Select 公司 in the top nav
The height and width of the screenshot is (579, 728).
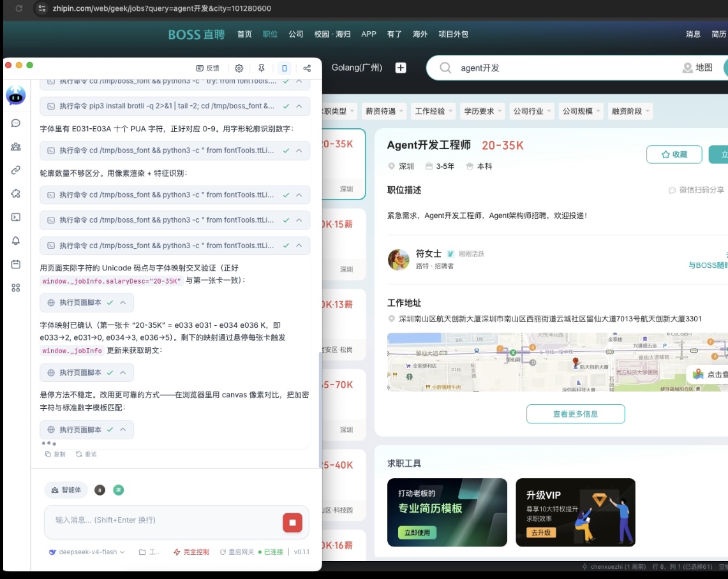pos(296,34)
